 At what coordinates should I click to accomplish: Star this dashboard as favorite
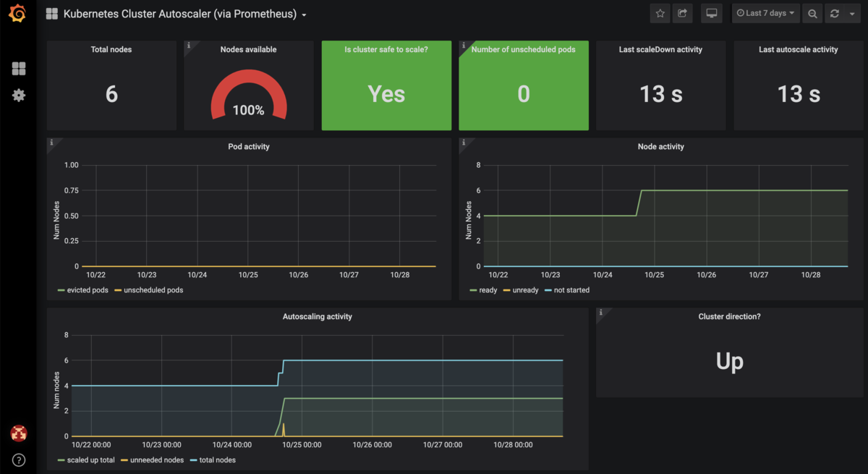click(660, 14)
